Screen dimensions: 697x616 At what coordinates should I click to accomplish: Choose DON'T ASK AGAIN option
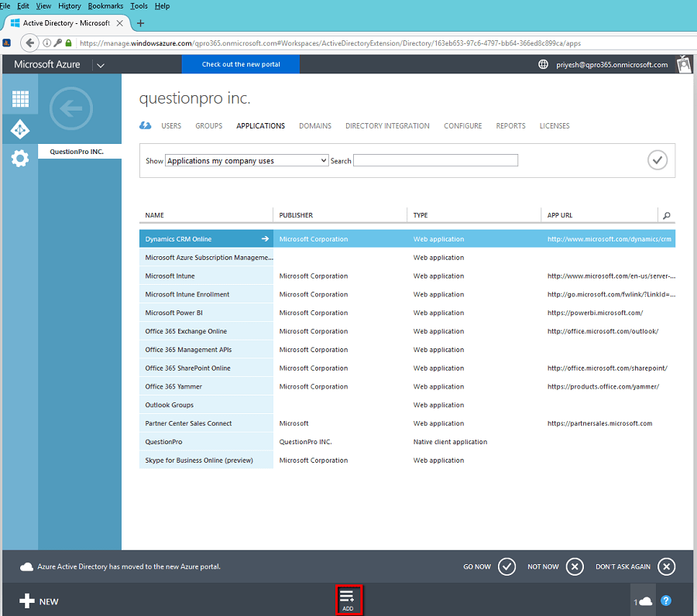636,566
